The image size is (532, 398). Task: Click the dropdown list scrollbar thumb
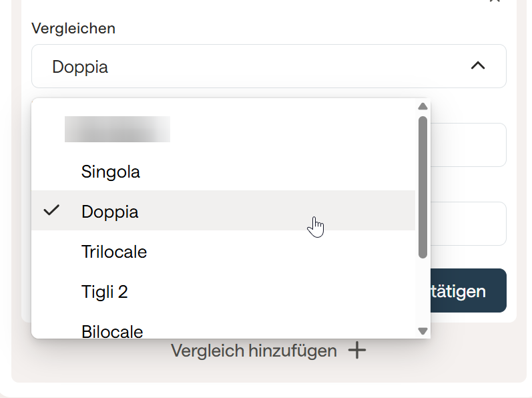[423, 187]
